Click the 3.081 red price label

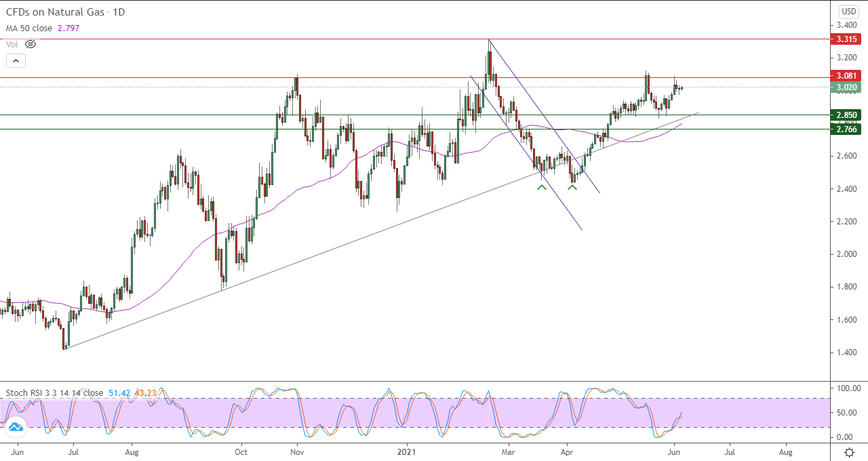coord(846,76)
